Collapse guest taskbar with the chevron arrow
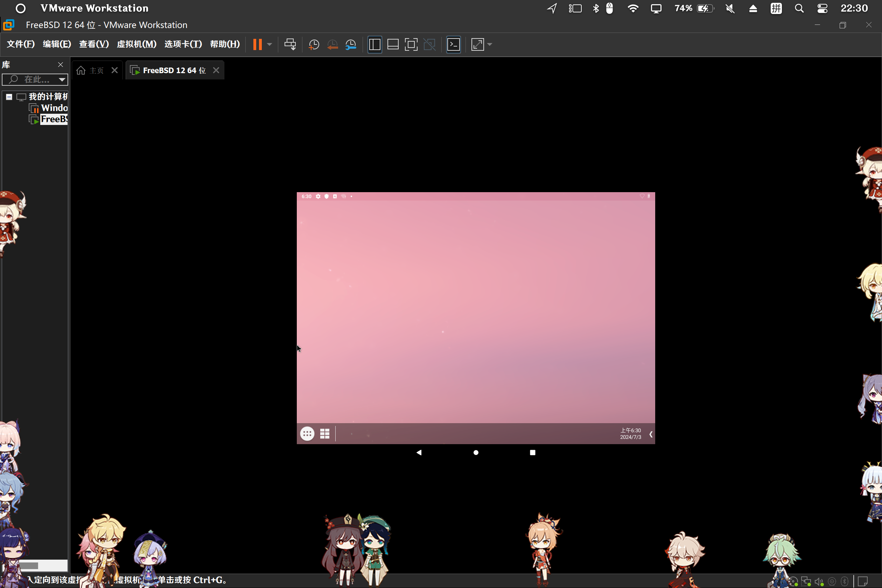882x588 pixels. (x=651, y=434)
